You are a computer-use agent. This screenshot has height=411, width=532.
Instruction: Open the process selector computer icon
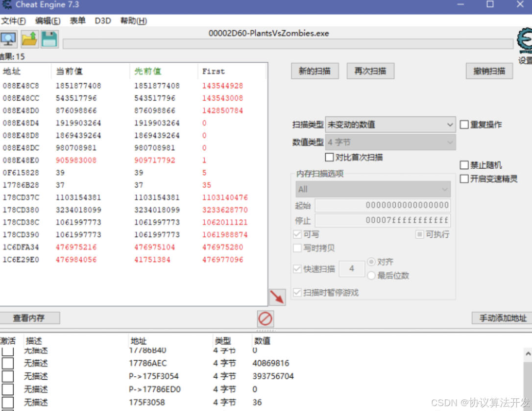click(8, 39)
